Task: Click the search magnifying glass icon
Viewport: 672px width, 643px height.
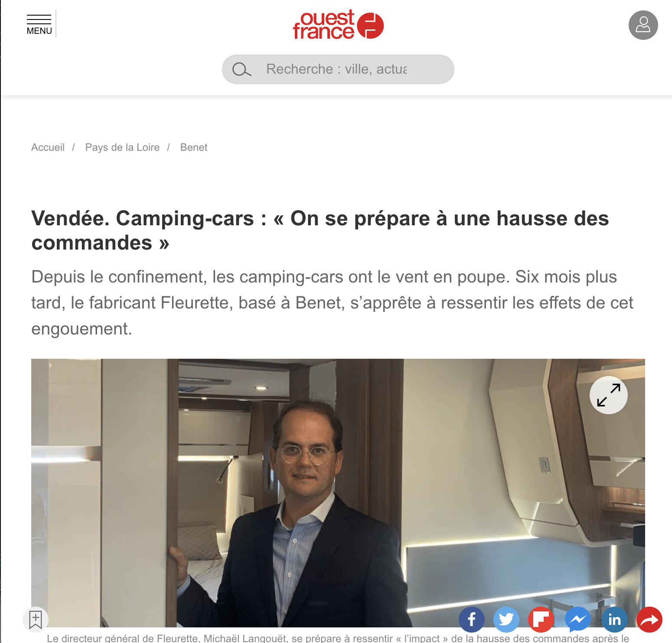Action: pos(241,69)
